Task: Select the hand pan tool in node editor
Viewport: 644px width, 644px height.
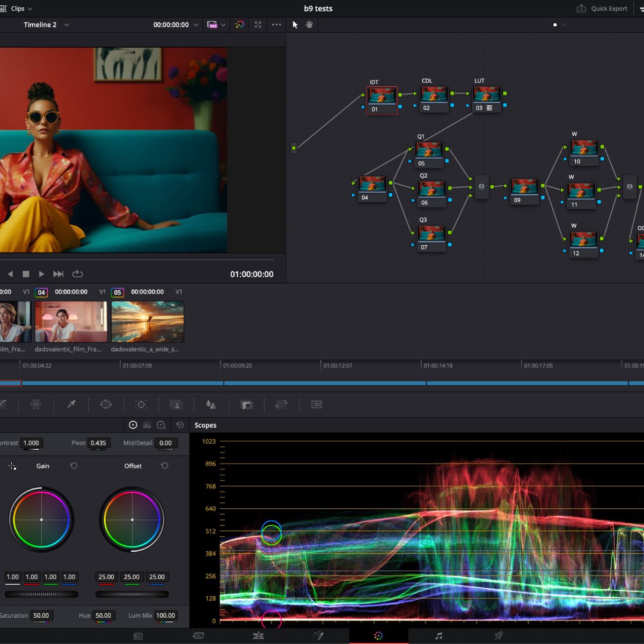Action: click(309, 25)
